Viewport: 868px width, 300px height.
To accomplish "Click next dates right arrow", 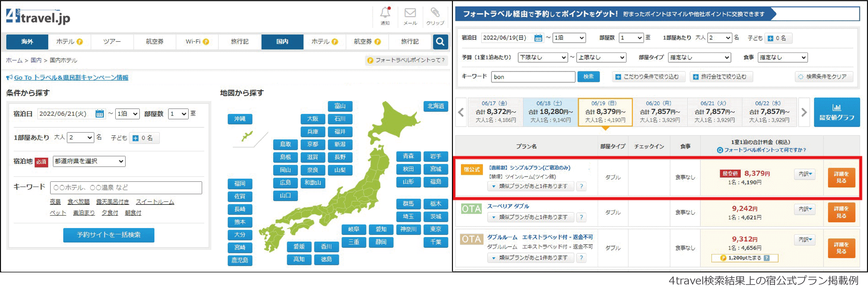I will (x=804, y=112).
